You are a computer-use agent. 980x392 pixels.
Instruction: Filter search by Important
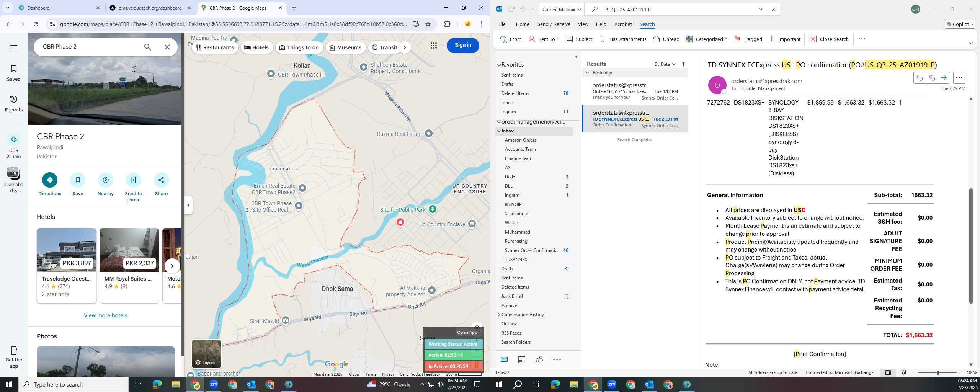coord(785,39)
